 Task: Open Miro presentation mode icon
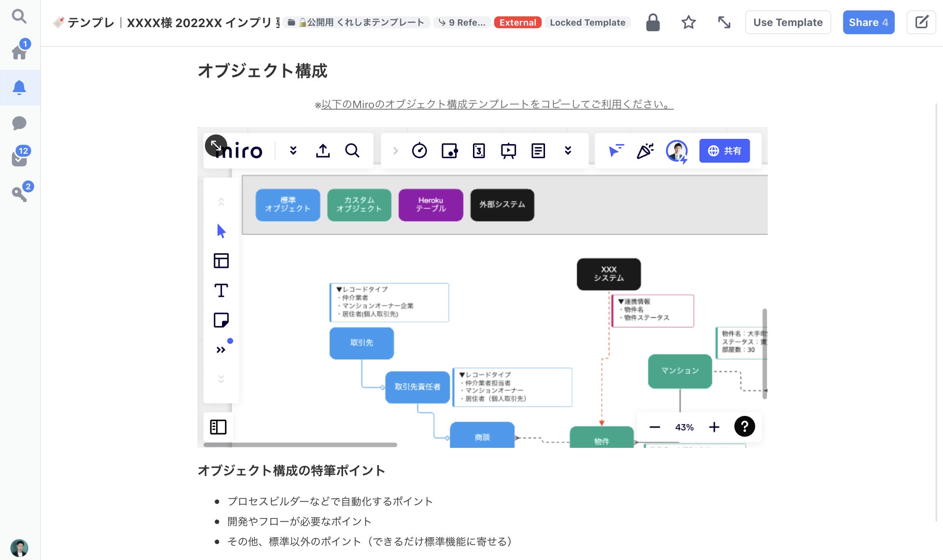[508, 151]
